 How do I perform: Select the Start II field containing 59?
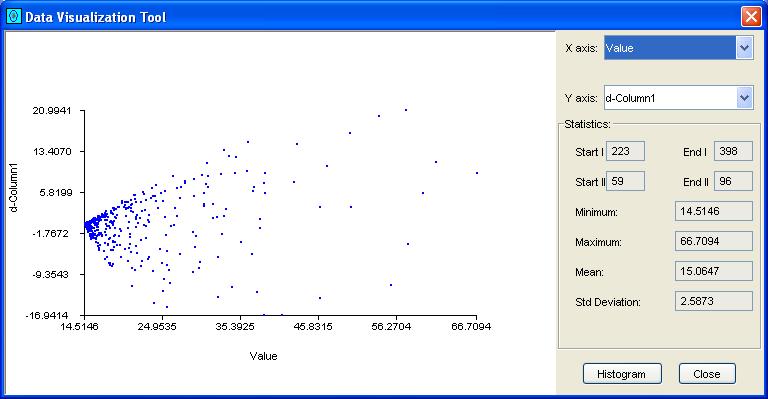625,181
